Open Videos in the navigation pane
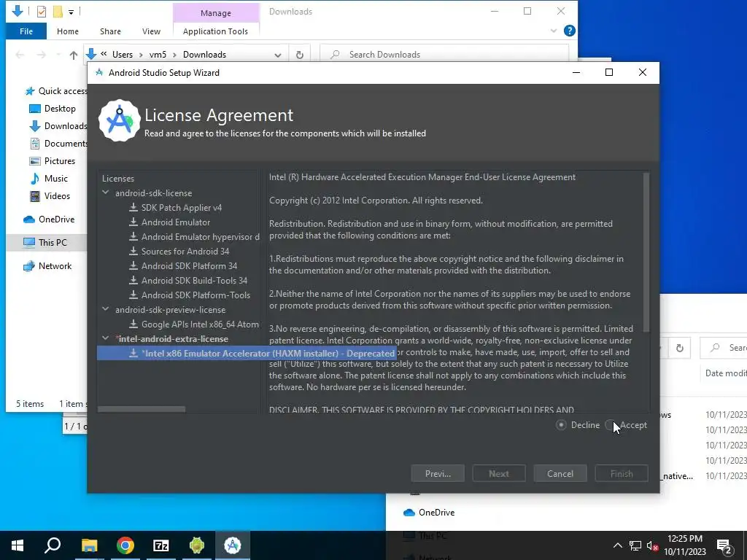 point(50,196)
